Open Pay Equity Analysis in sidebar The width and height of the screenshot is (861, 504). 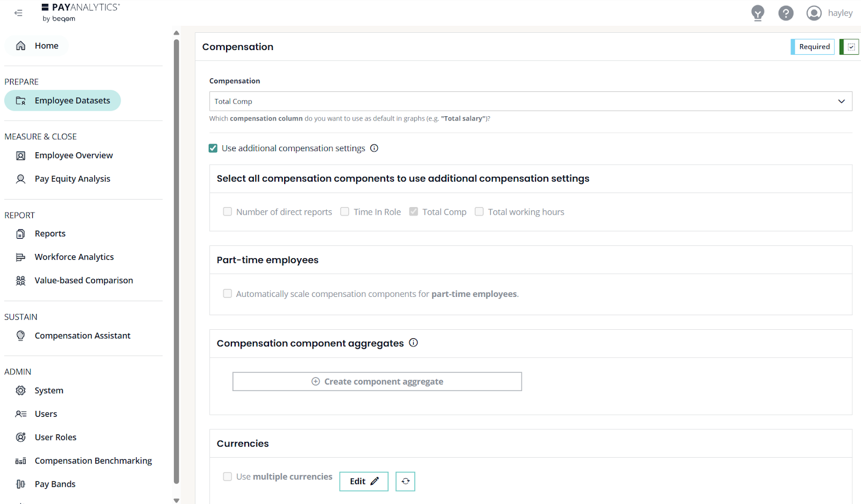72,179
